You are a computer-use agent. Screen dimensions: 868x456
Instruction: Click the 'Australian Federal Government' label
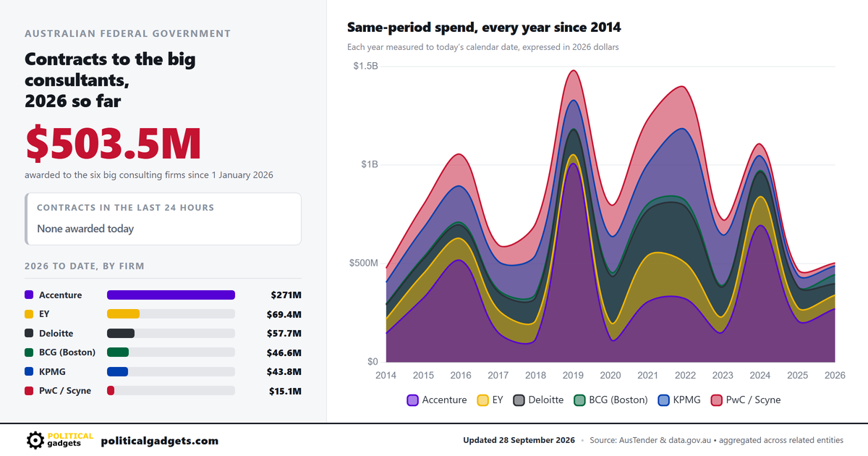tap(128, 33)
